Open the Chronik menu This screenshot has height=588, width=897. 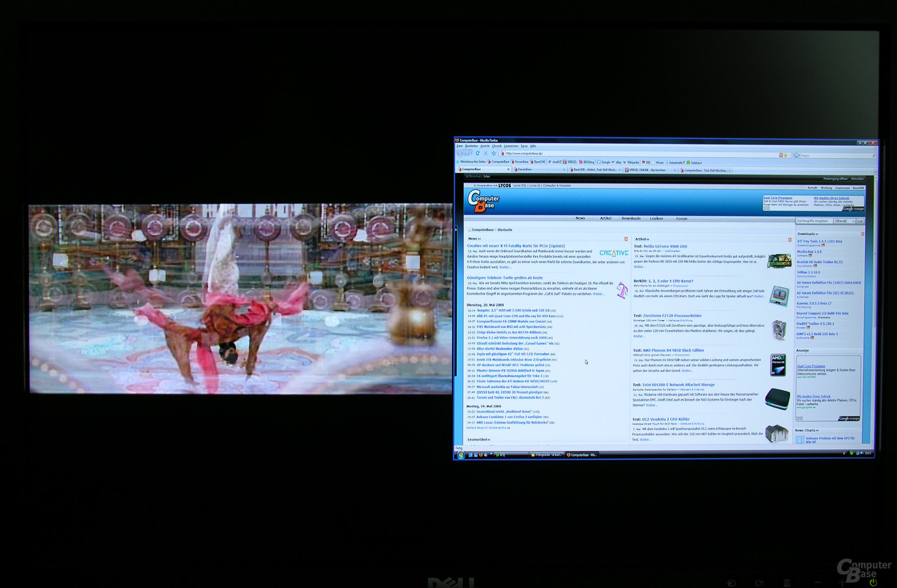497,146
